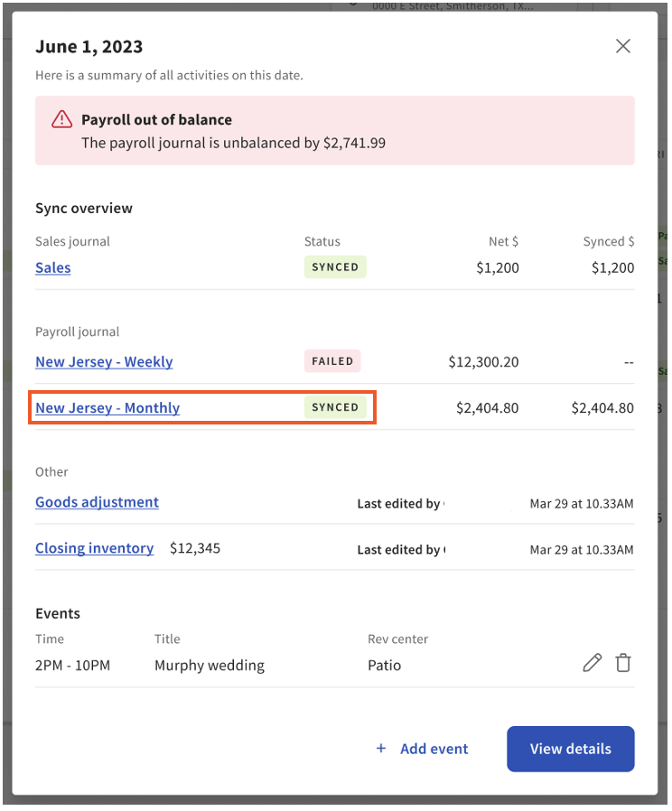Click the Payroll out of balance alert message
The width and height of the screenshot is (672, 811).
(233, 143)
